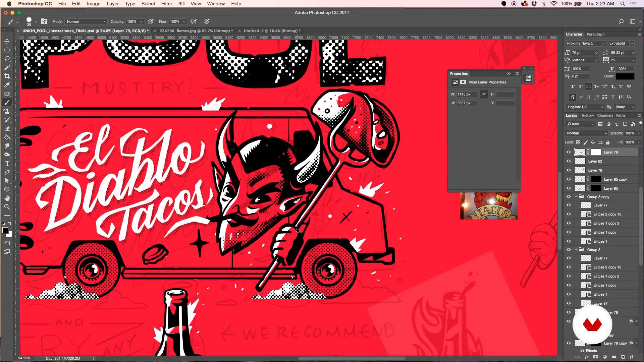Select the Horizontal Type tool

pyautogui.click(x=7, y=163)
